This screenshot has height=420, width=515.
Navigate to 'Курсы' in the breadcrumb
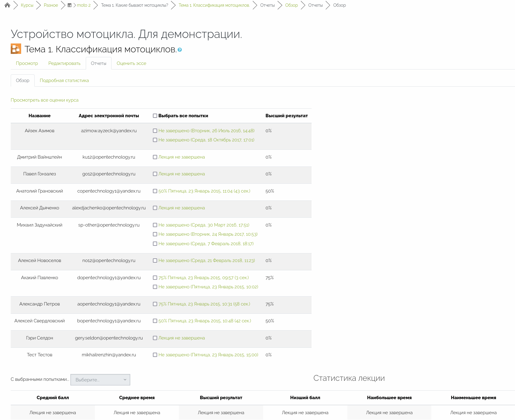click(x=27, y=5)
